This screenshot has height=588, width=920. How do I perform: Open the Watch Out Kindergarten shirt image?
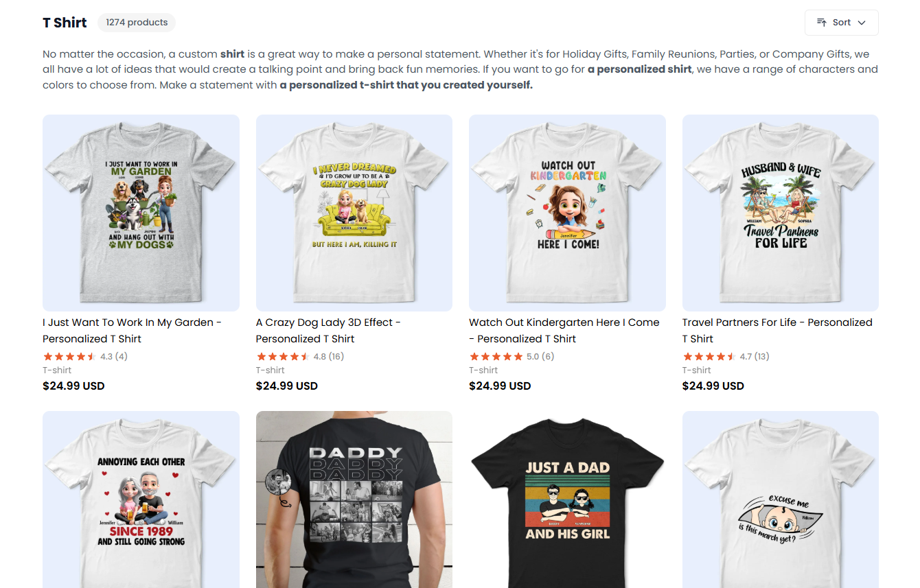pos(567,213)
